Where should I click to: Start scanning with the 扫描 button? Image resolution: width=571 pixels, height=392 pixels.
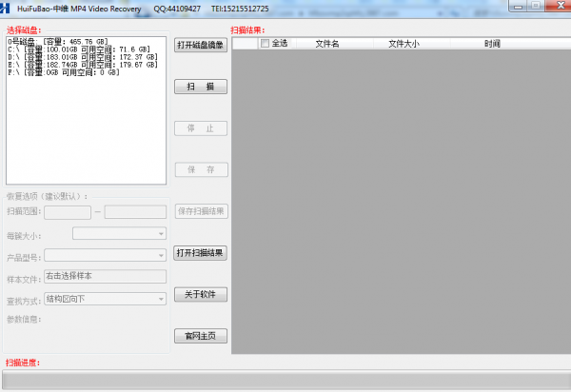pyautogui.click(x=201, y=87)
